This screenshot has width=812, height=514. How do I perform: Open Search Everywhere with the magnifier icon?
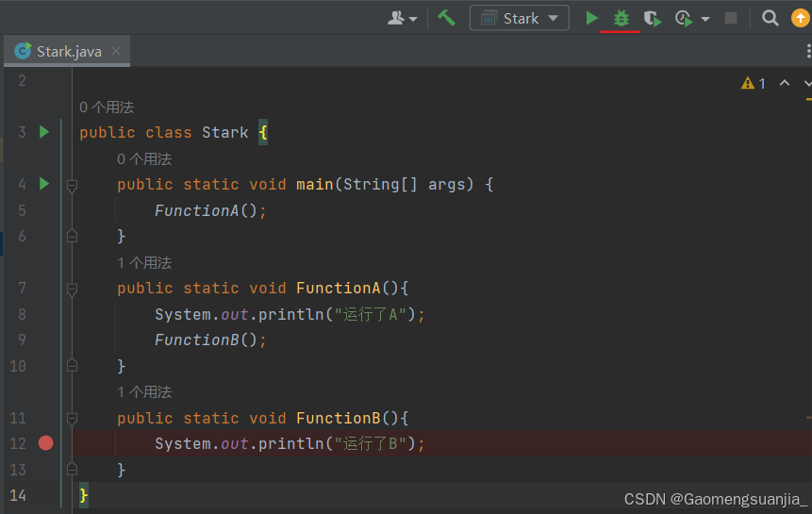pyautogui.click(x=771, y=18)
